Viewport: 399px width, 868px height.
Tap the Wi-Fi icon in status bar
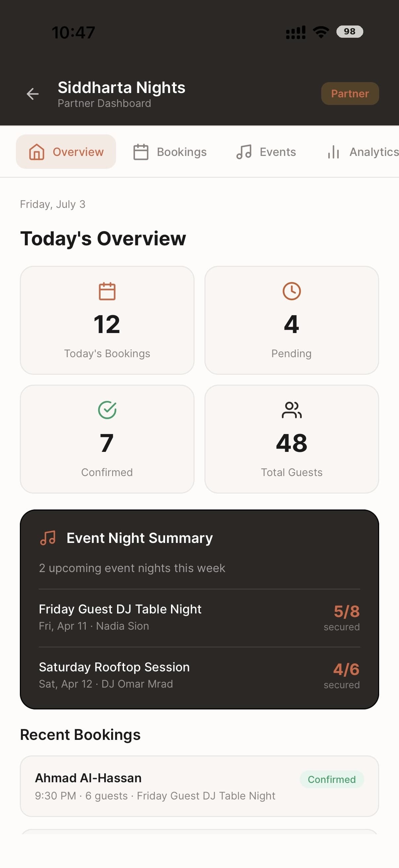pos(321,32)
